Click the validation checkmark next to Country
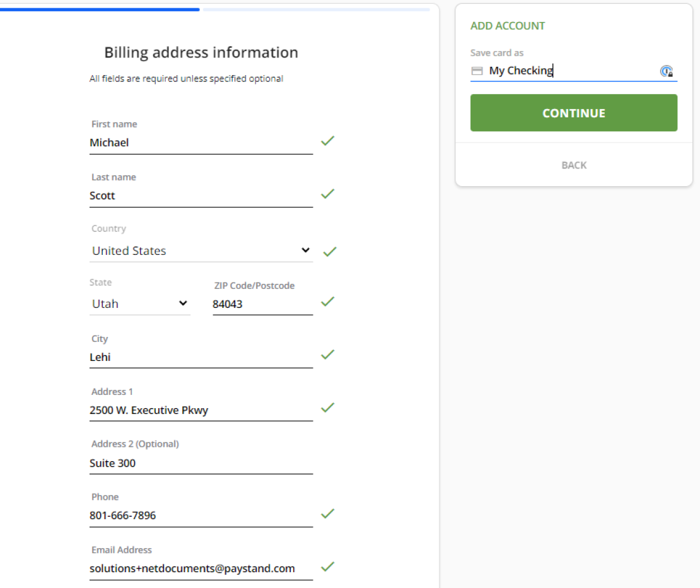Viewport: 700px width, 588px height. point(330,252)
